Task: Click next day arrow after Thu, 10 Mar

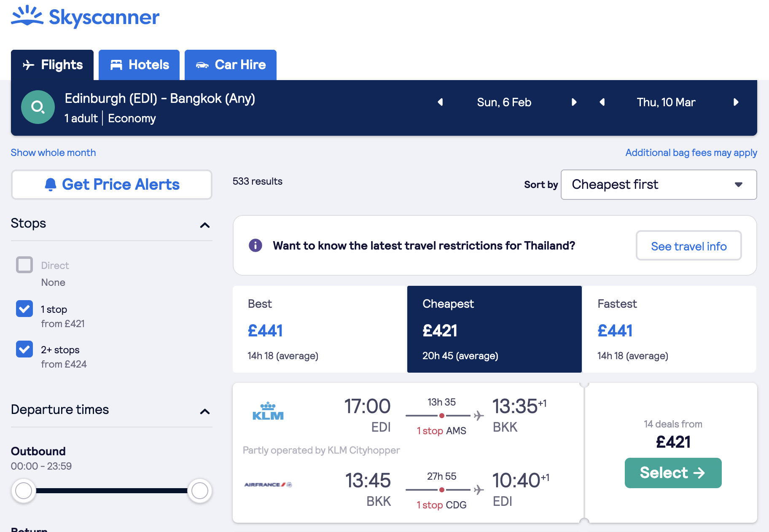Action: tap(736, 102)
